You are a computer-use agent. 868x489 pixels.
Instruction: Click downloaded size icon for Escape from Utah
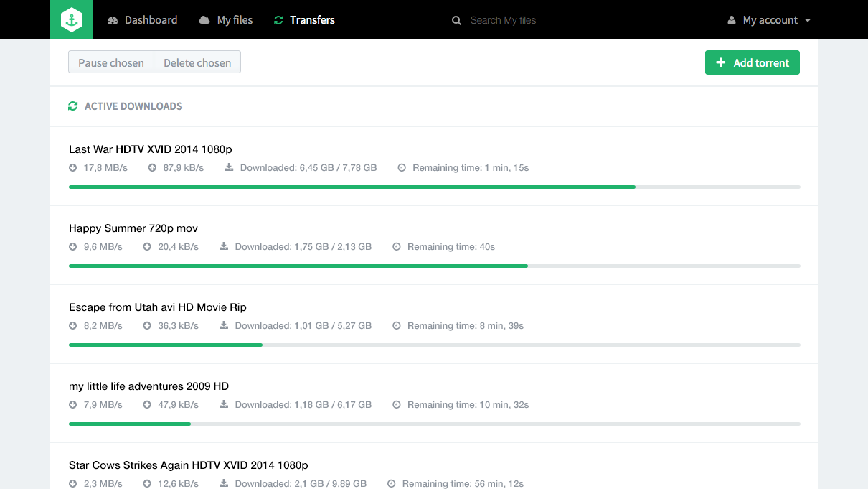224,326
